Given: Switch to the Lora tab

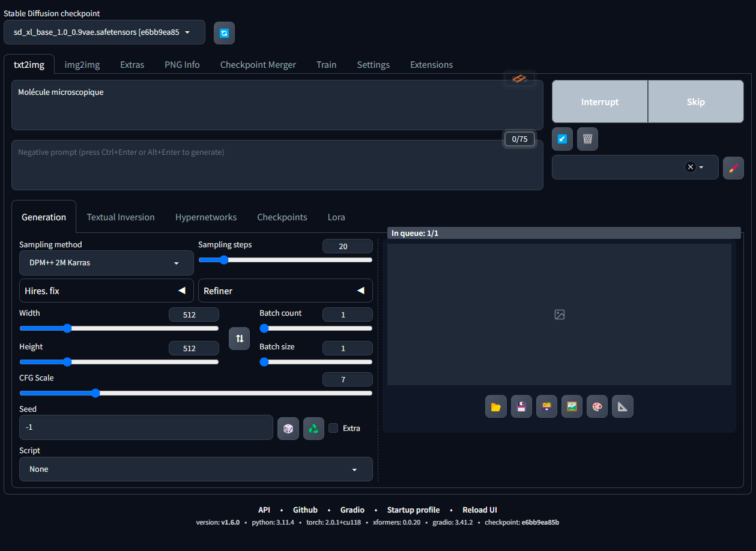Looking at the screenshot, I should (x=336, y=217).
